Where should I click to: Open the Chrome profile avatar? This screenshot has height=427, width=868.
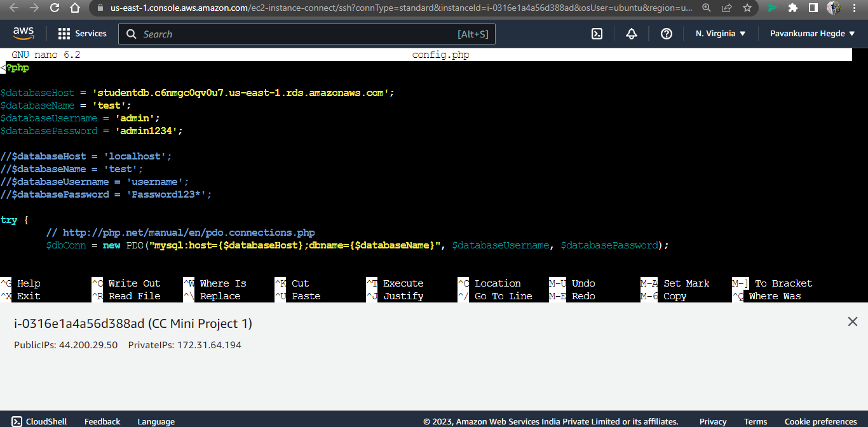834,8
